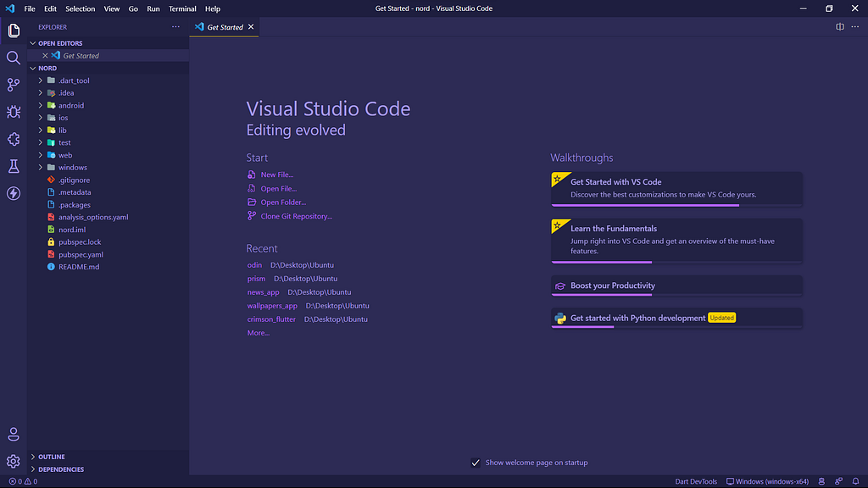Open the Edit menu
Image resolution: width=868 pixels, height=488 pixels.
click(50, 8)
